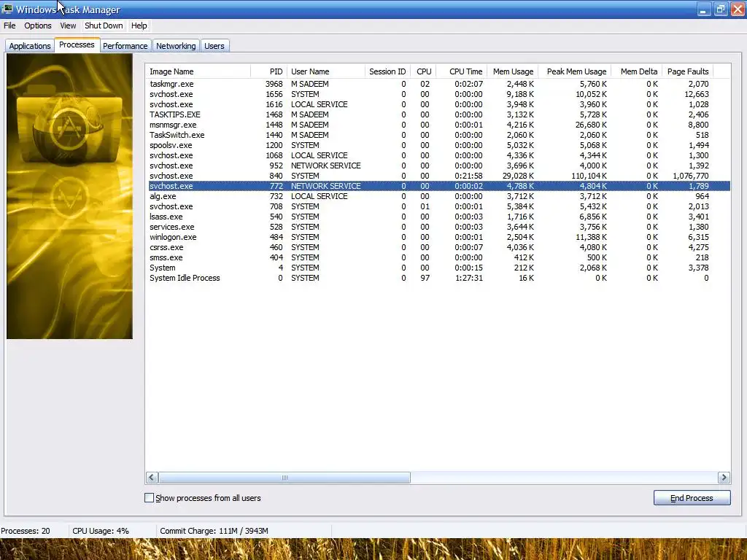Click the yellow folder artwork image

[x=69, y=196]
